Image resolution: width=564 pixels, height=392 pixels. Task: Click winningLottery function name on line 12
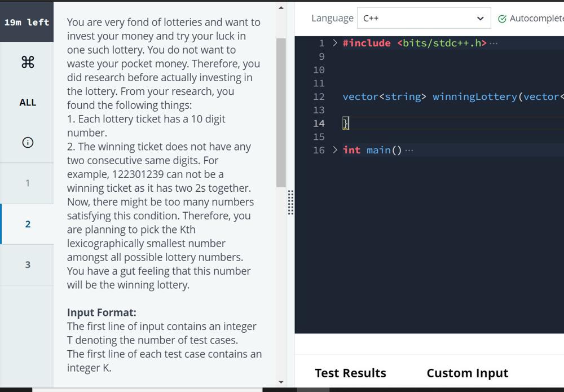(474, 96)
